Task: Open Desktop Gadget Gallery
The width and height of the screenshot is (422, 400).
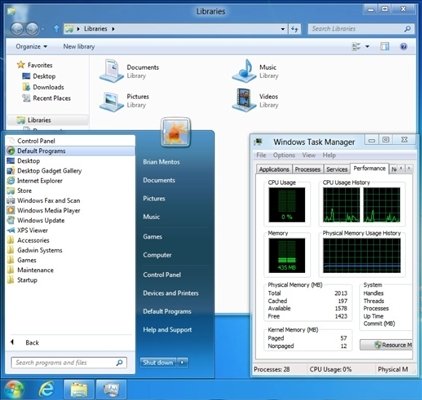Action: [70, 171]
